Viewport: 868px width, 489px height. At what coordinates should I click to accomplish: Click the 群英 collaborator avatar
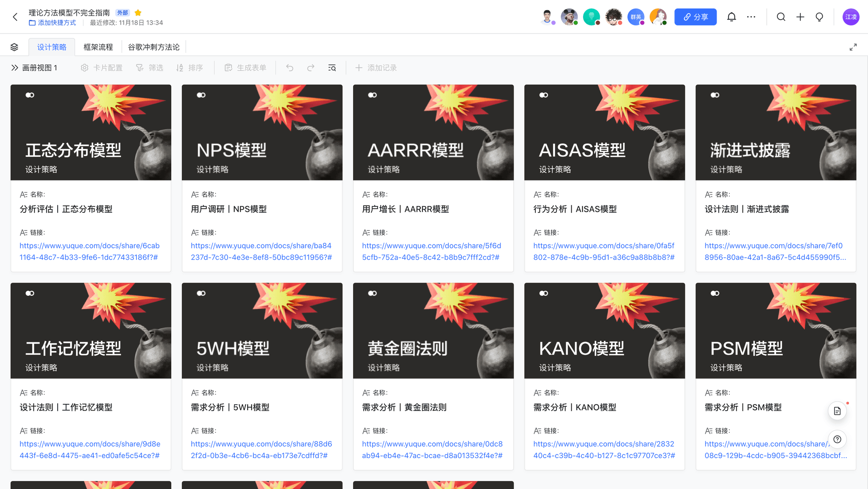coord(636,17)
